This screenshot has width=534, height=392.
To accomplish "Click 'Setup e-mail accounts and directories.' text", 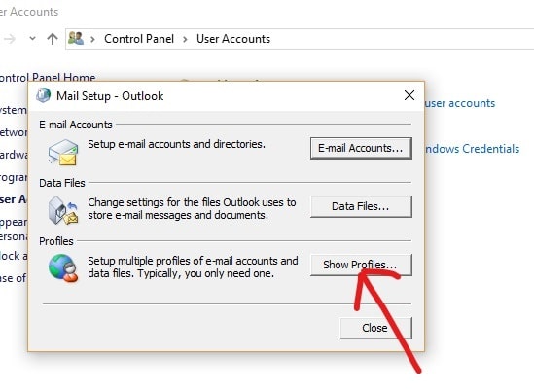I will point(176,144).
